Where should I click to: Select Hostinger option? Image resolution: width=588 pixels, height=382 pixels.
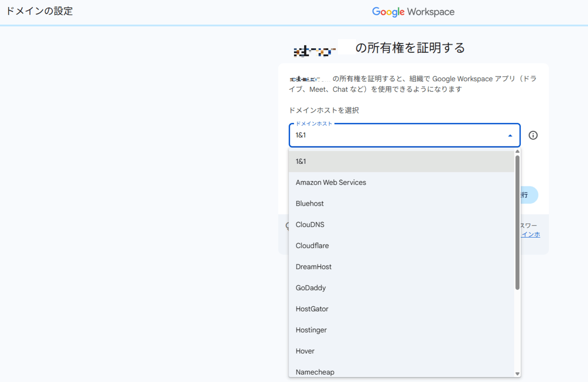pos(401,331)
